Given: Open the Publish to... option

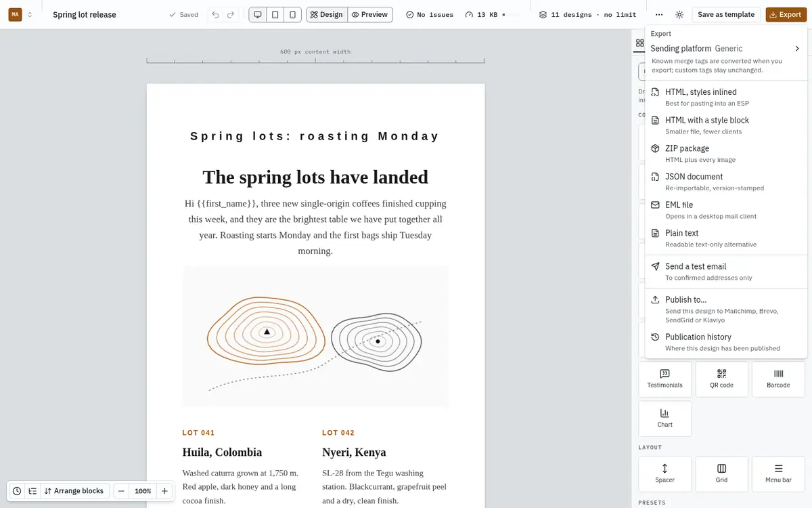Looking at the screenshot, I should click(726, 309).
